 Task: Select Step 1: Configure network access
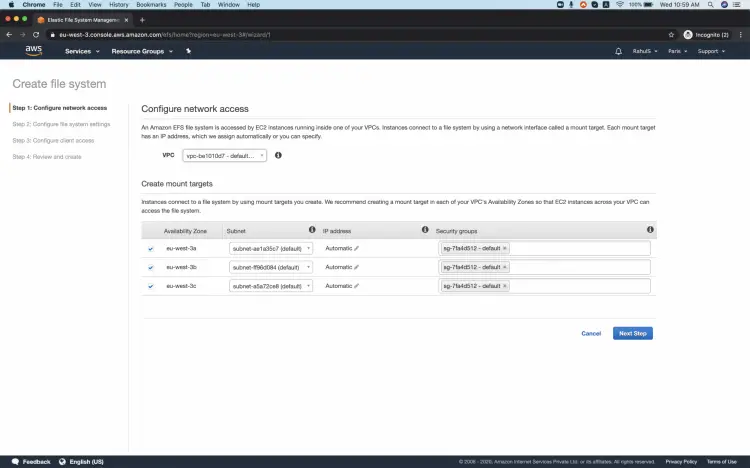click(x=60, y=108)
